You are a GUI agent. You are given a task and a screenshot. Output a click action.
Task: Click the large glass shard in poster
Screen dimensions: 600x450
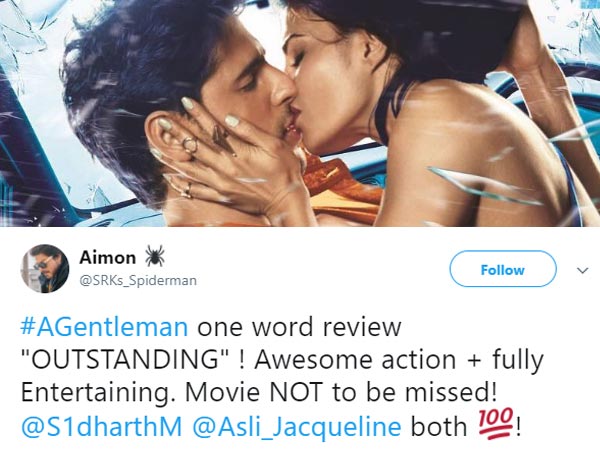(x=484, y=186)
